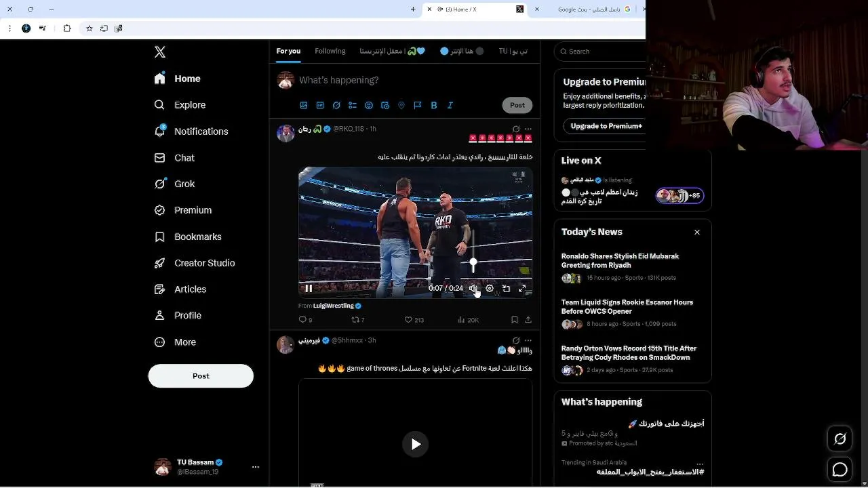The image size is (868, 488).
Task: Open the هنا الإنتر timeline tab
Action: 462,51
